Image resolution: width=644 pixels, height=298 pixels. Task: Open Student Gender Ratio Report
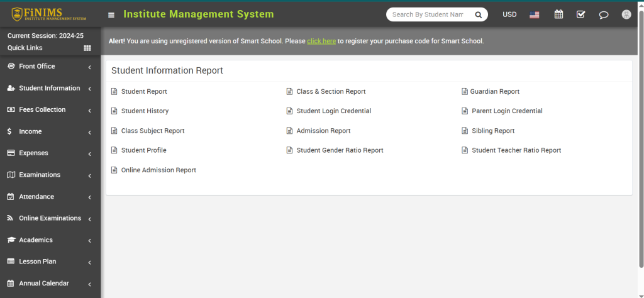(x=340, y=150)
